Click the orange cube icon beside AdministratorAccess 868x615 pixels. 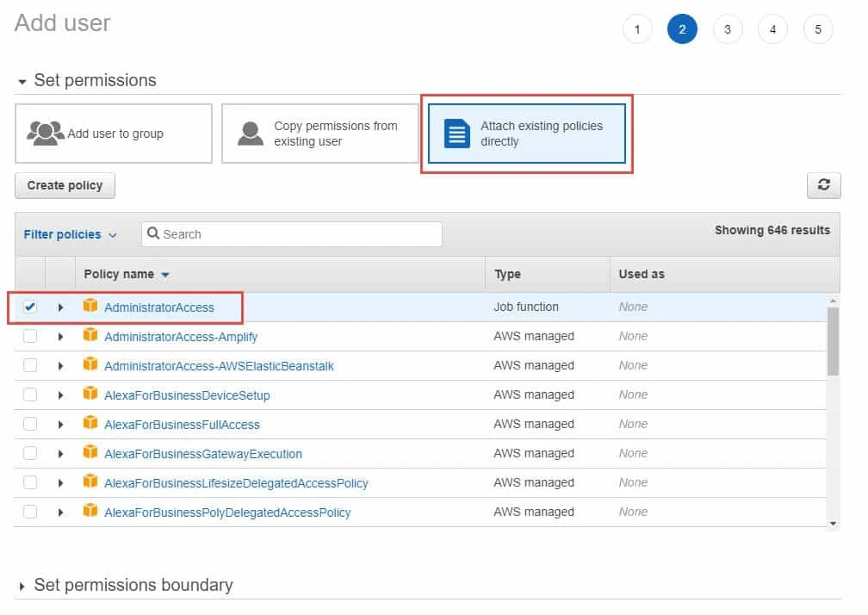coord(91,306)
